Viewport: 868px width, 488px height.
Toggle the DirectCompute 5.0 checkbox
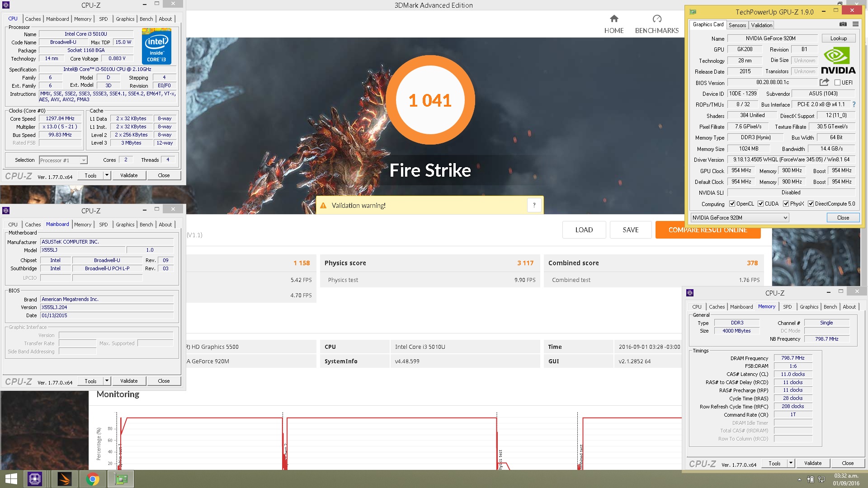pyautogui.click(x=811, y=204)
